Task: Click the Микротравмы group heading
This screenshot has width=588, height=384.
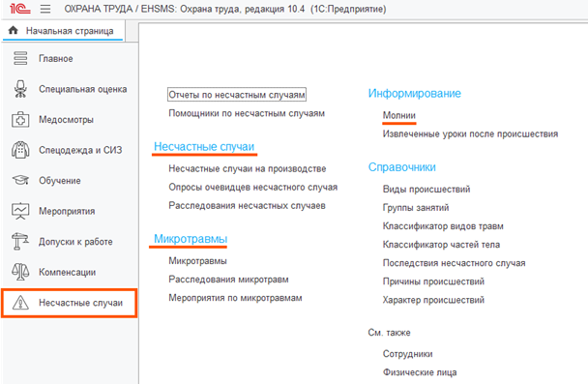Action: pyautogui.click(x=191, y=239)
